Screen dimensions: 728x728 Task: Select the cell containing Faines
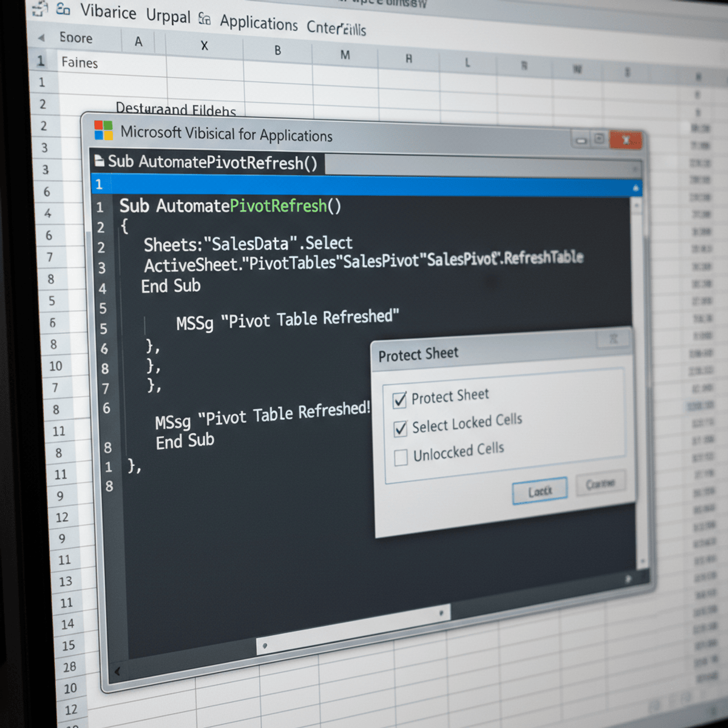click(x=80, y=62)
